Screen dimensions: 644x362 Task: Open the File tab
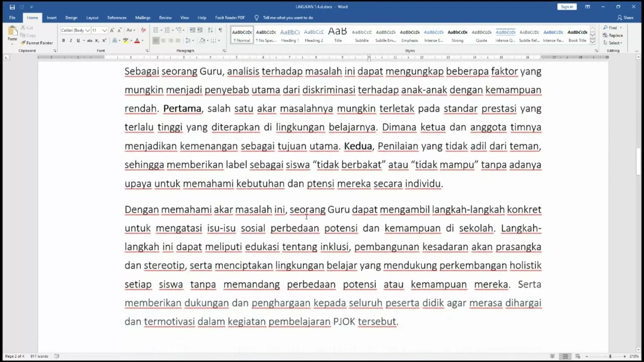coord(12,18)
